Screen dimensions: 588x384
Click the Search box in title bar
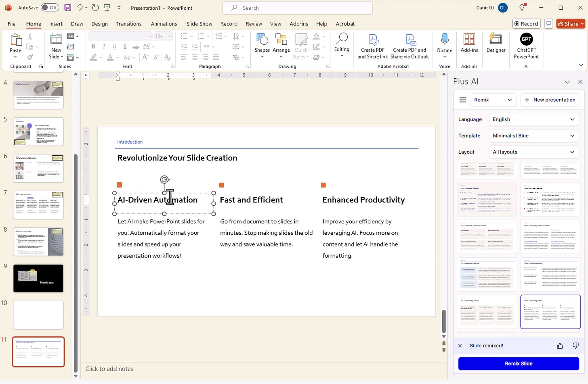pos(297,8)
